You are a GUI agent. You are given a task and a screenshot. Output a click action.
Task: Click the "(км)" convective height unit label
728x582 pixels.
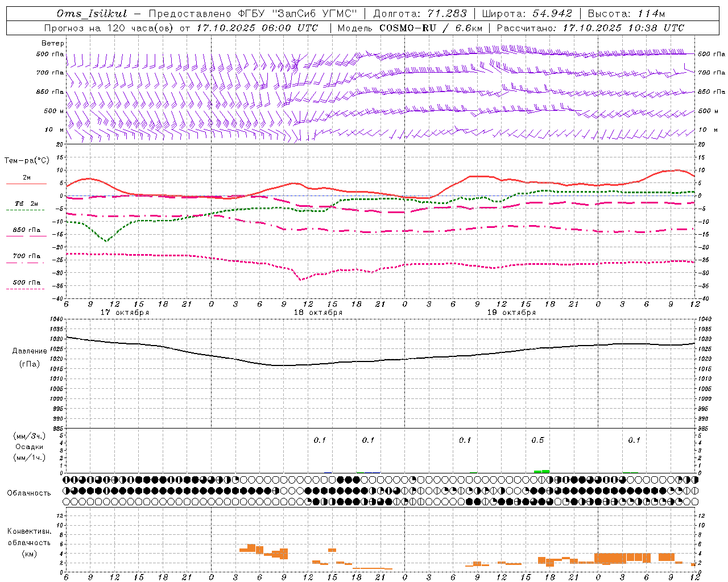tap(30, 554)
